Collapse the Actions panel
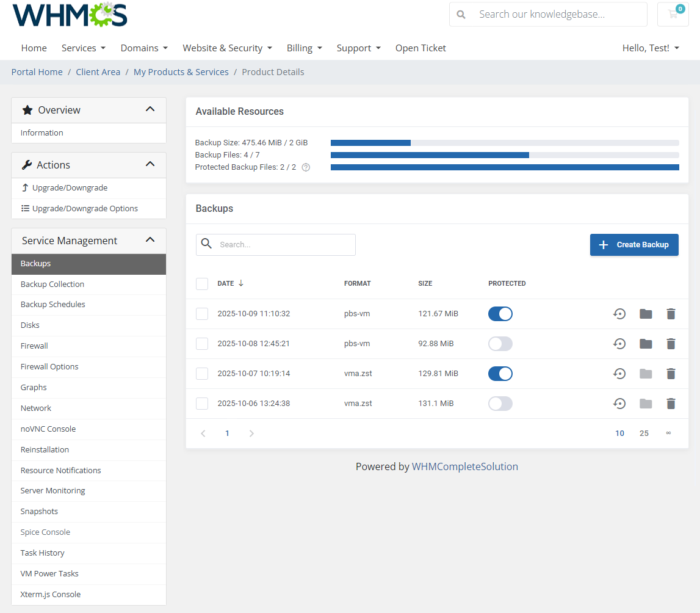This screenshot has height=613, width=700. [x=150, y=164]
